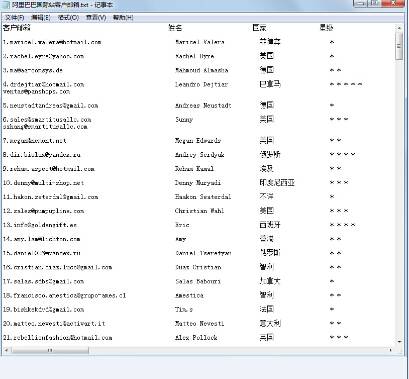Click the row 21 rebellionfashion hotmail address
The image size is (409, 379).
tap(58, 338)
